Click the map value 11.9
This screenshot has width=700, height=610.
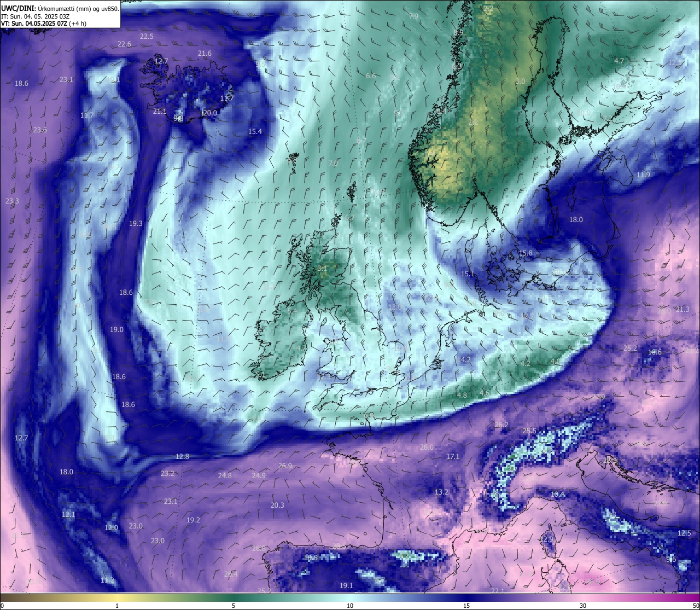click(643, 175)
